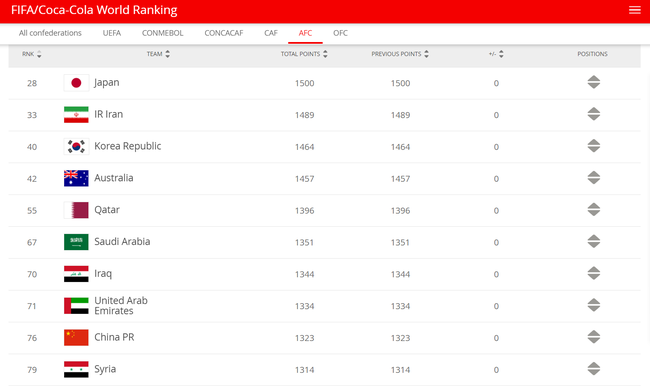Switch to the CONMEBOL tab

tap(162, 33)
